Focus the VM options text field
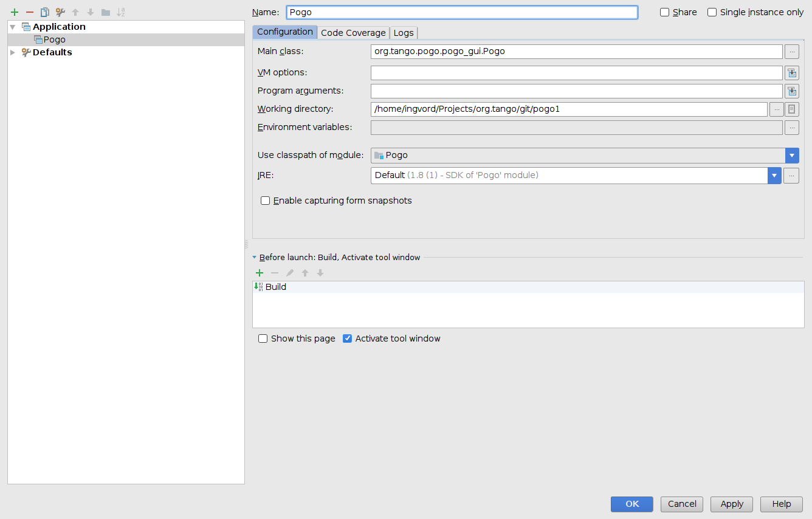Viewport: 812px width, 519px height. click(577, 73)
